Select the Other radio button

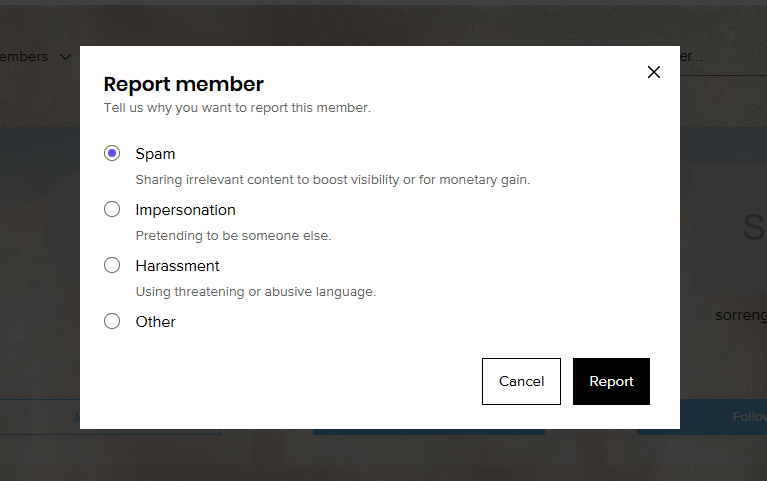[x=112, y=321]
